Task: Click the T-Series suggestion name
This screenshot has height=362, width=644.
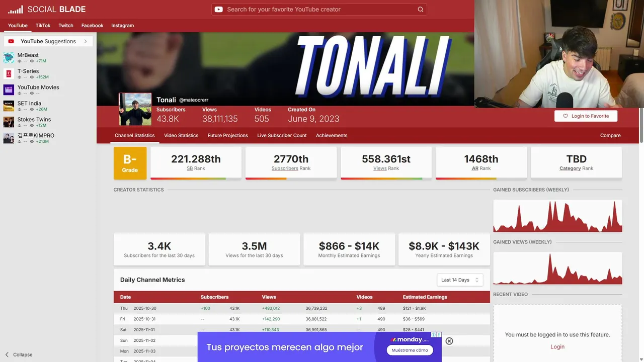Action: 28,71
